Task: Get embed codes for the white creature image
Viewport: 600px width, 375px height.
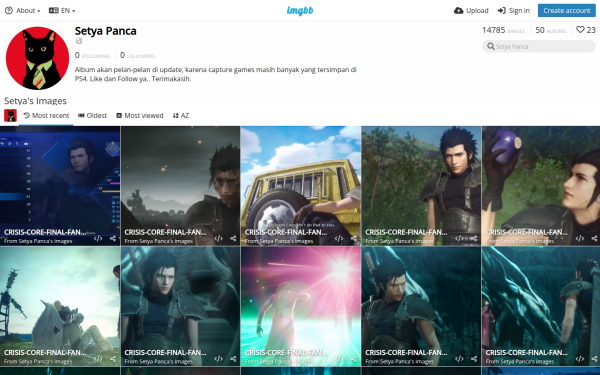Action: [x=98, y=359]
